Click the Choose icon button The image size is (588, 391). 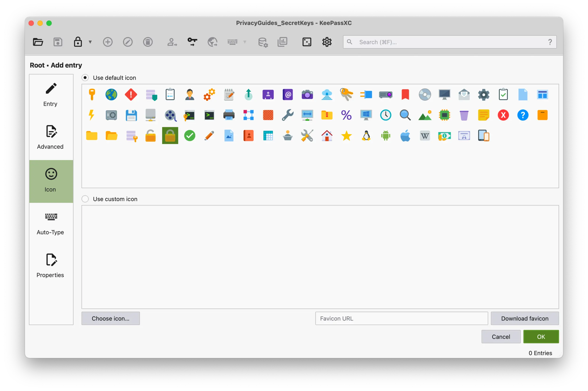(111, 318)
